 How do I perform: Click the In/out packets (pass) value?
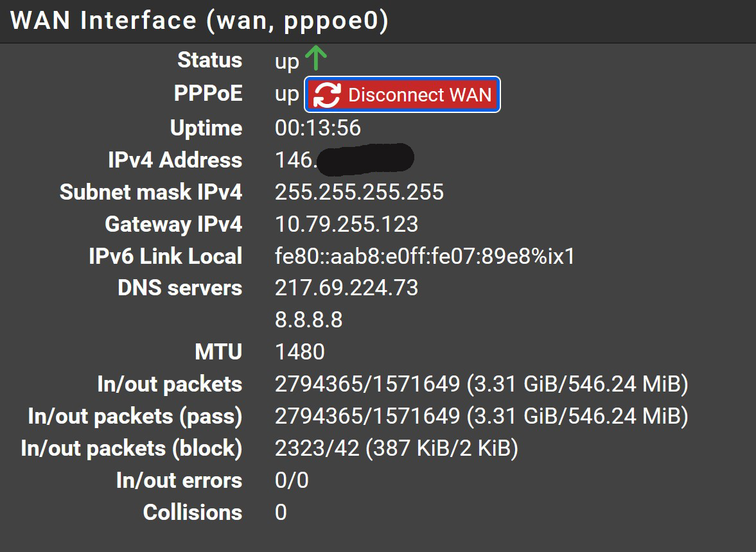[481, 416]
